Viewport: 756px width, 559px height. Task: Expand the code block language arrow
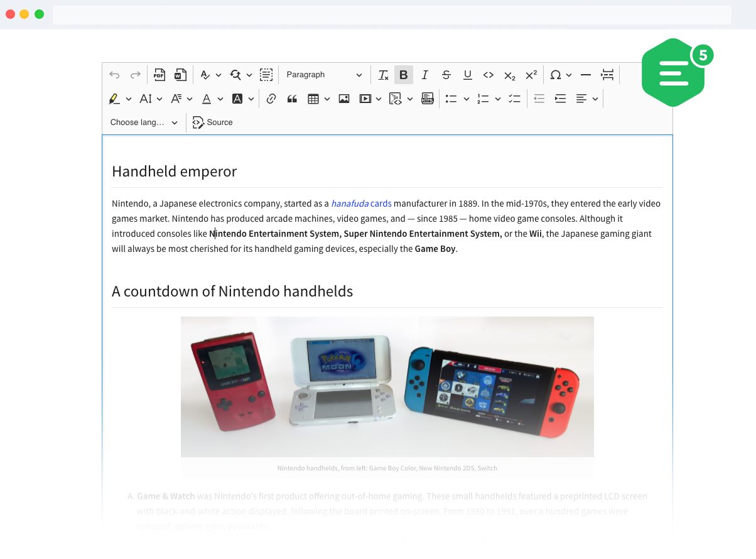click(x=410, y=99)
